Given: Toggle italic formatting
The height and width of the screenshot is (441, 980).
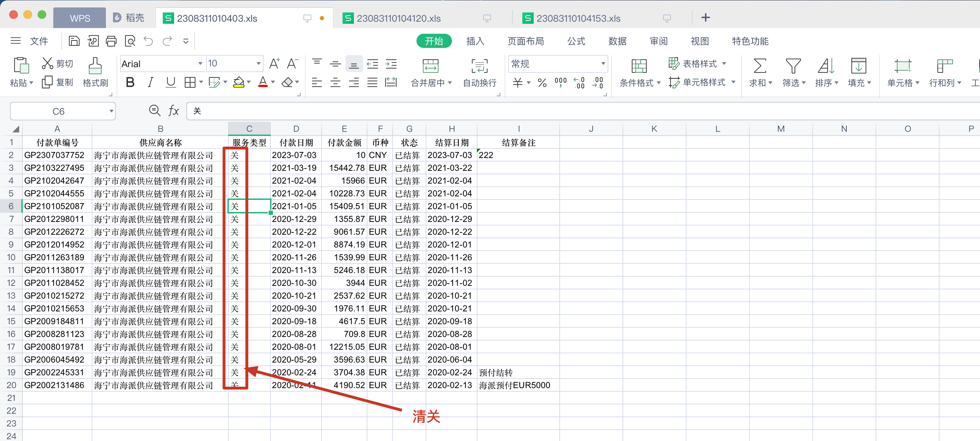Looking at the screenshot, I should pyautogui.click(x=150, y=82).
